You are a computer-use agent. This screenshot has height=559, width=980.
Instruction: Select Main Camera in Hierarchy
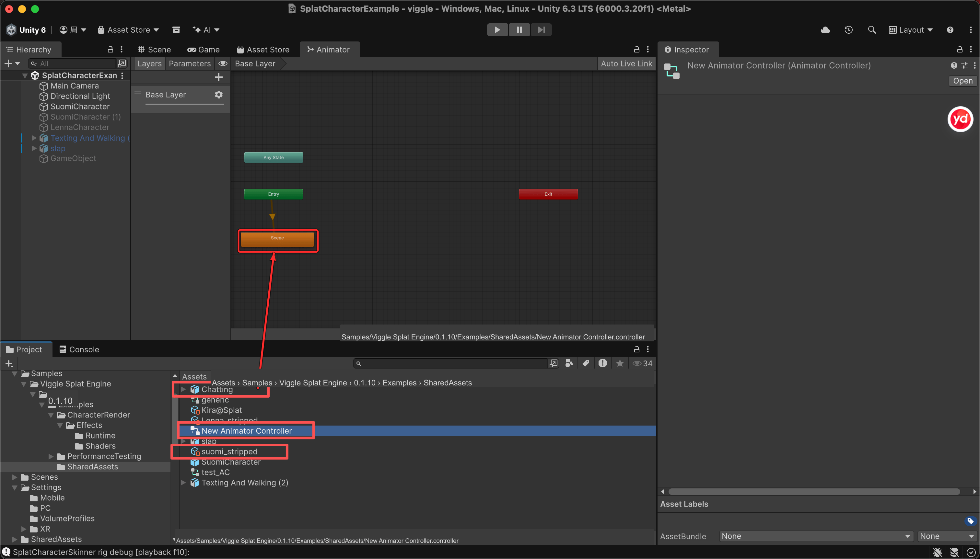[x=75, y=86]
